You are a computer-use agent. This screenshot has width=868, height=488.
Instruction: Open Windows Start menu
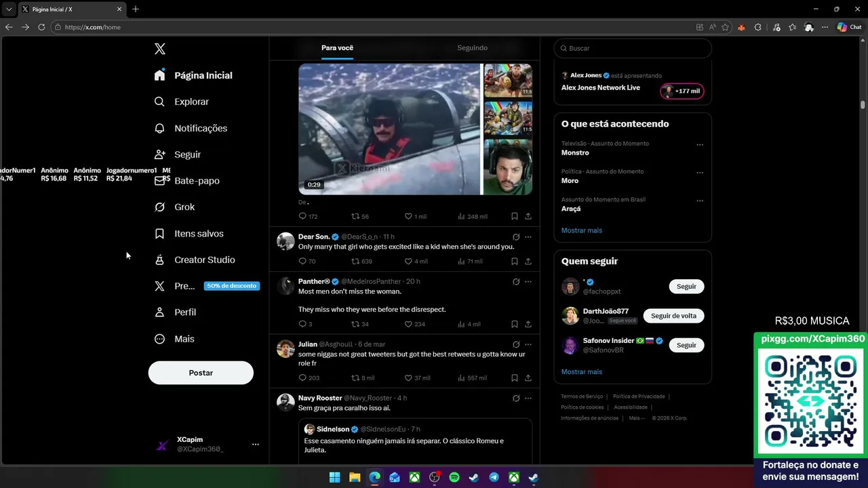[334, 477]
